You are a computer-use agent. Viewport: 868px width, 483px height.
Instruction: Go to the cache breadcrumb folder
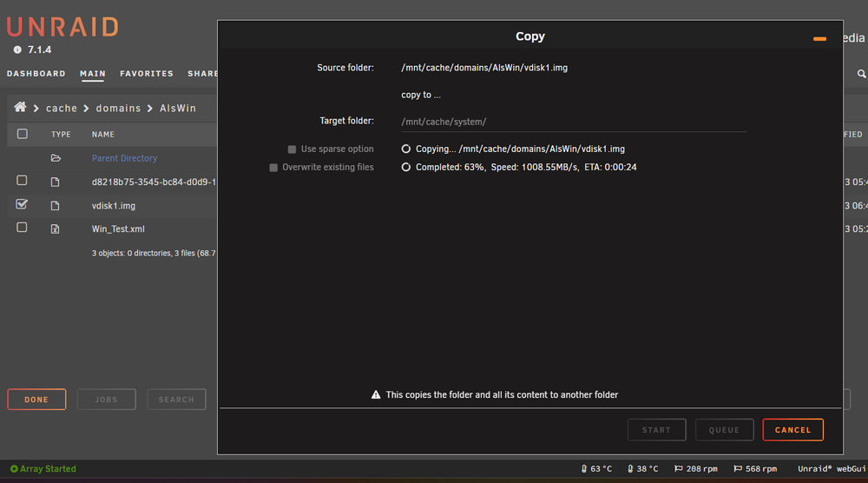click(62, 109)
